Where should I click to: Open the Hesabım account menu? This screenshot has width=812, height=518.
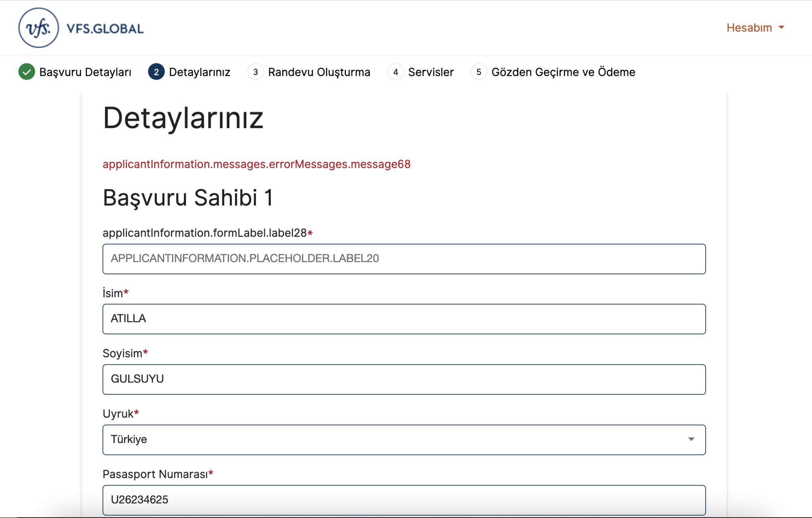click(x=749, y=28)
